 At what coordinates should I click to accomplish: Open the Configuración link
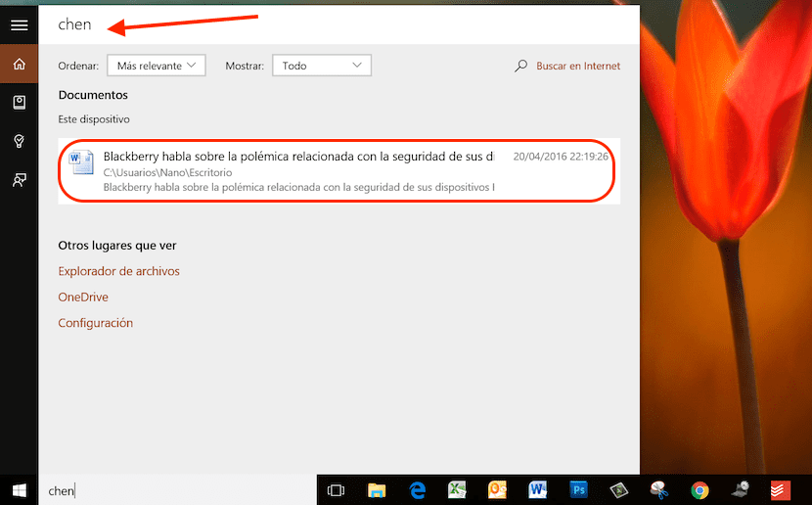(x=95, y=323)
